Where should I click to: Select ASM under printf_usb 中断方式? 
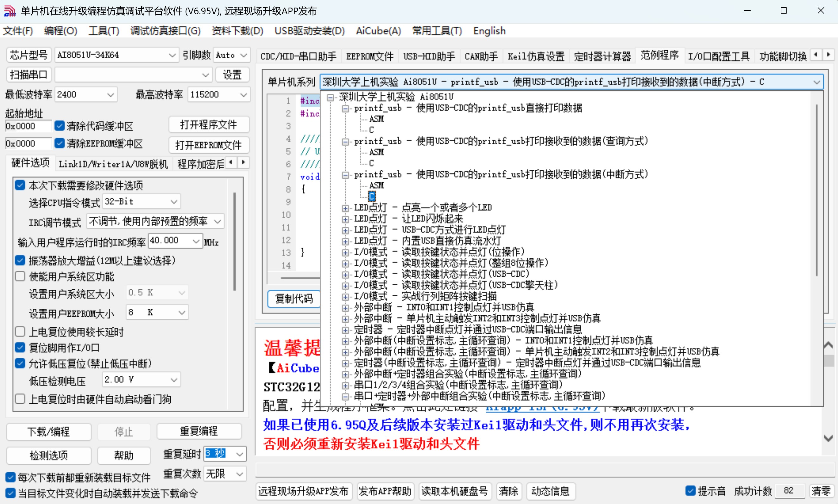pyautogui.click(x=376, y=186)
